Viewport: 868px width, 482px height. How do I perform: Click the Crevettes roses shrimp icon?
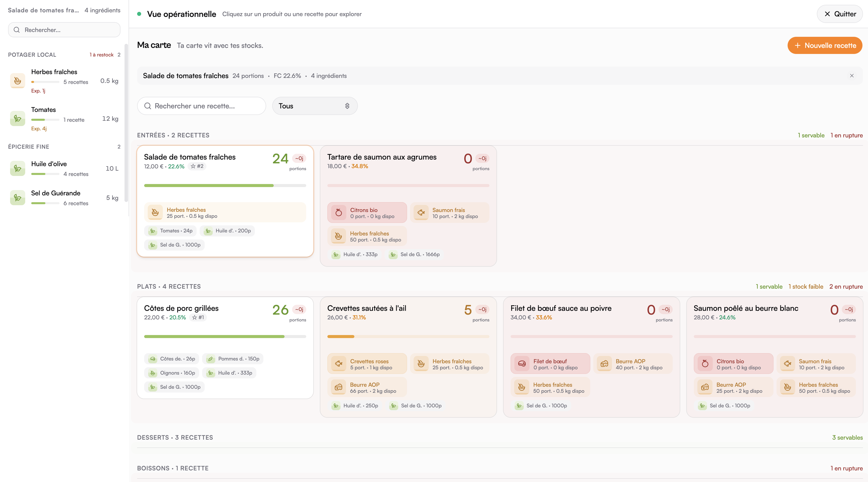pos(339,364)
